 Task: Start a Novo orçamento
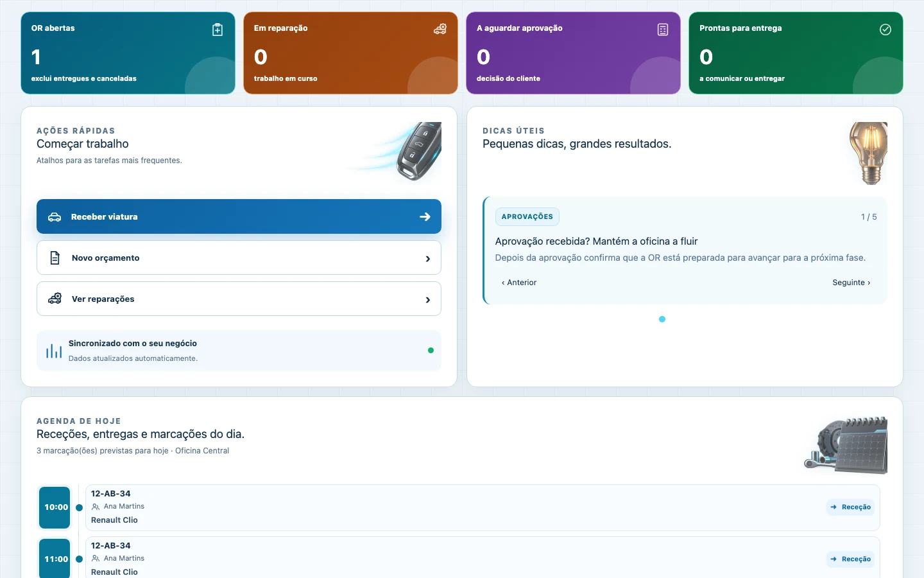[x=239, y=258]
